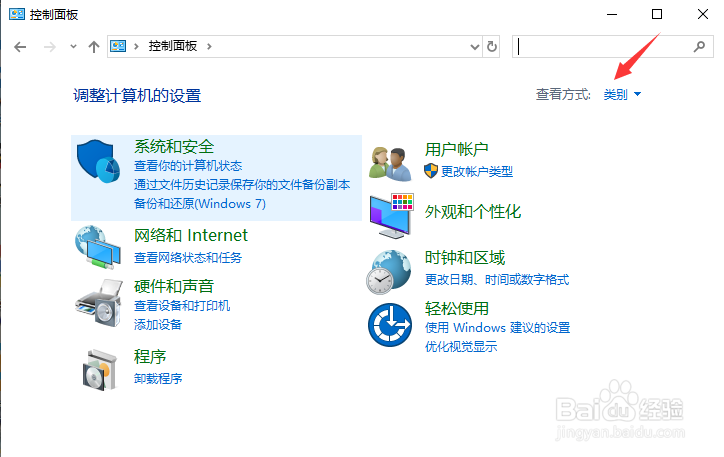724x457 pixels.
Task: Click the Clock and Region globe icon
Action: pos(389,272)
